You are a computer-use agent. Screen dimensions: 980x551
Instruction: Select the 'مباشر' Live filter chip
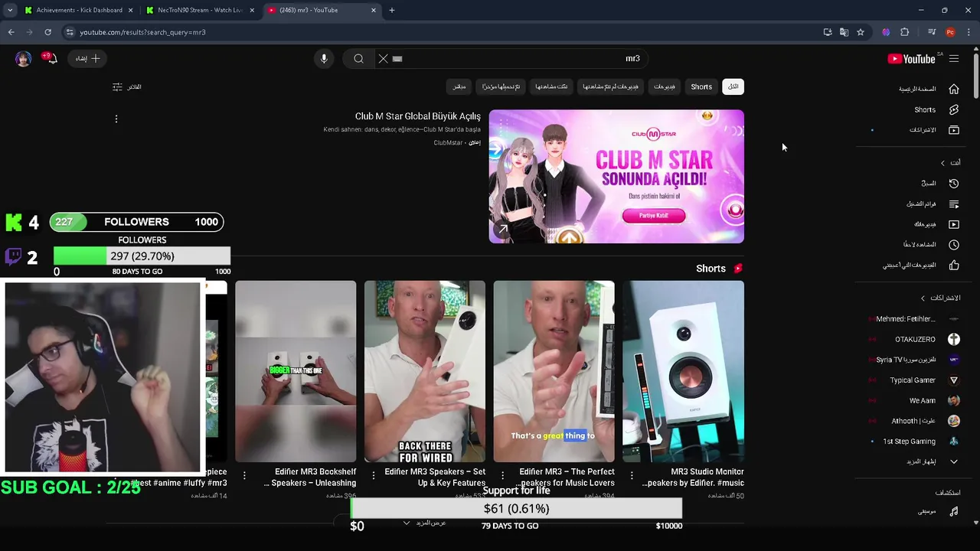coord(459,86)
